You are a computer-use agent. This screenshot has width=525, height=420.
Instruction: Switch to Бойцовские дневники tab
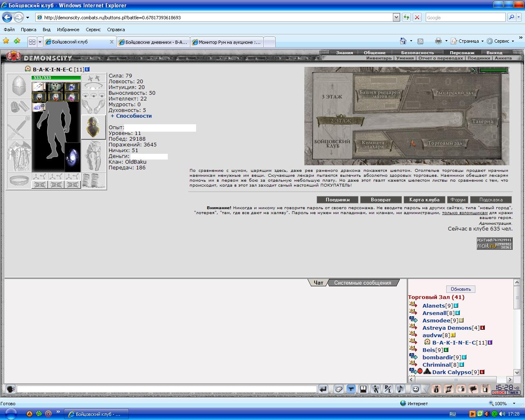tap(153, 42)
